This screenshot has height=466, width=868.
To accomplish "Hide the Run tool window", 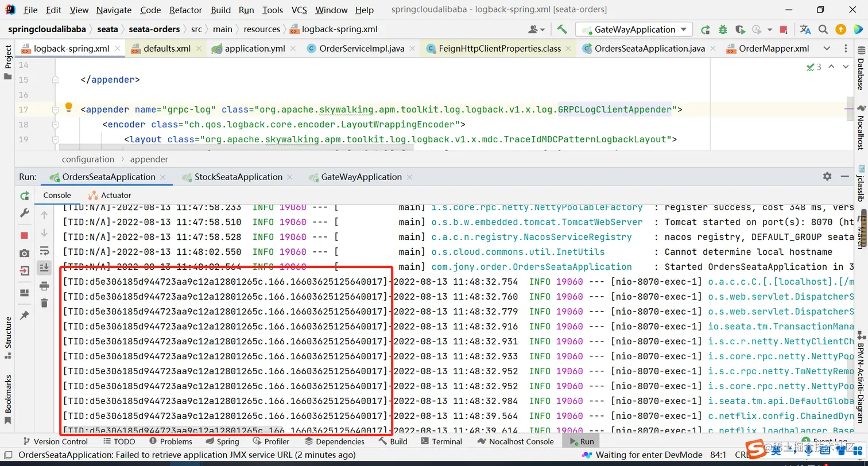I will 844,176.
